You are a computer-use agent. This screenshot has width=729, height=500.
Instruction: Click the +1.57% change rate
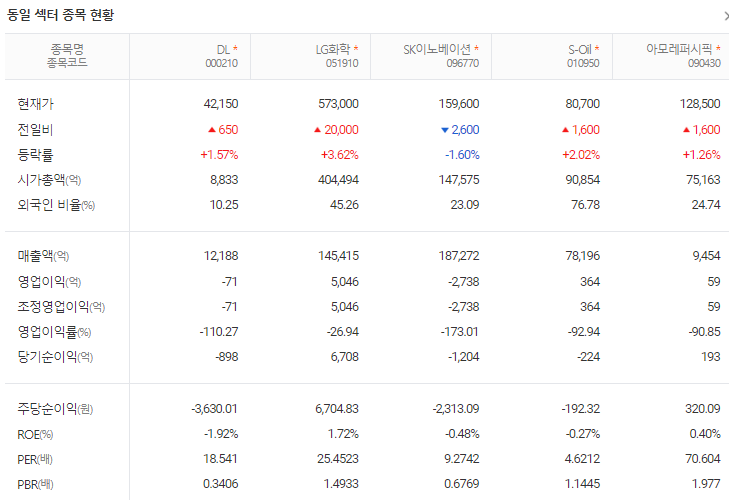click(x=219, y=155)
